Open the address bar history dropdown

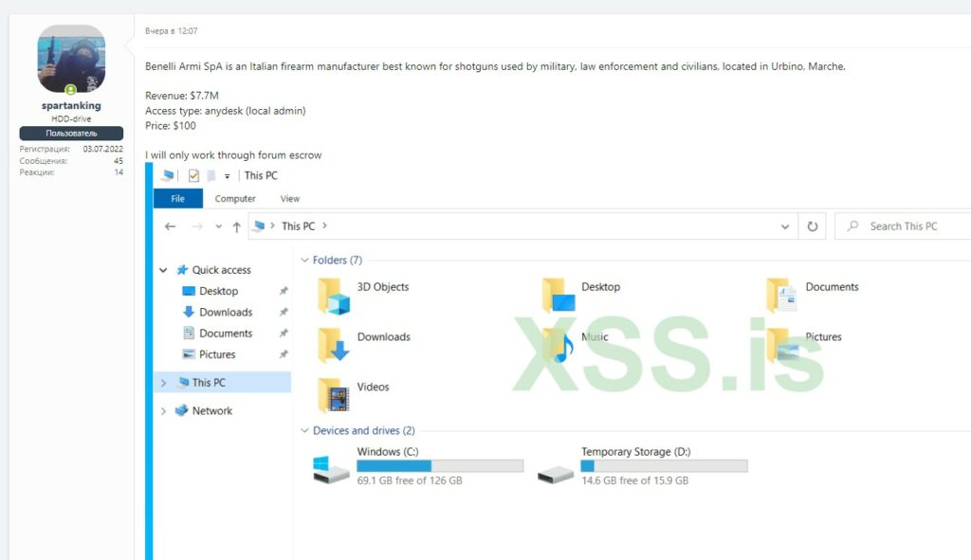tap(784, 227)
